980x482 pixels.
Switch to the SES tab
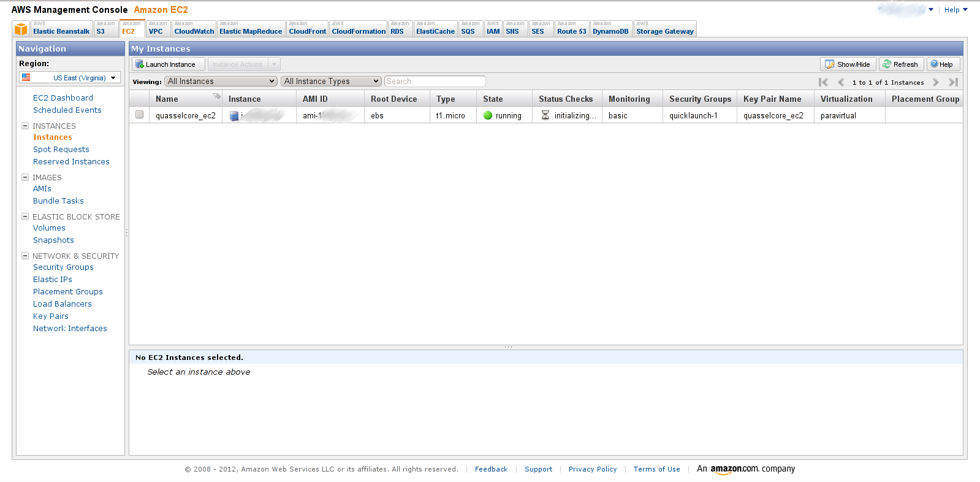click(541, 29)
